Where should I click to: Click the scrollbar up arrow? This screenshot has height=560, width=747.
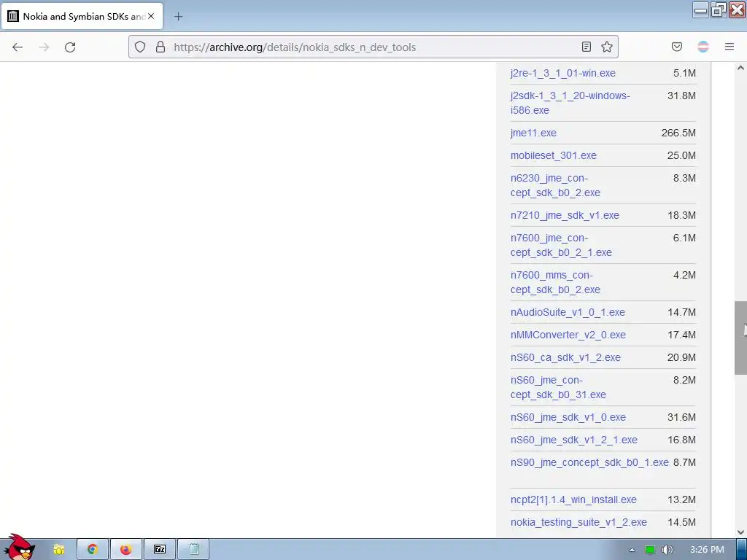740,68
